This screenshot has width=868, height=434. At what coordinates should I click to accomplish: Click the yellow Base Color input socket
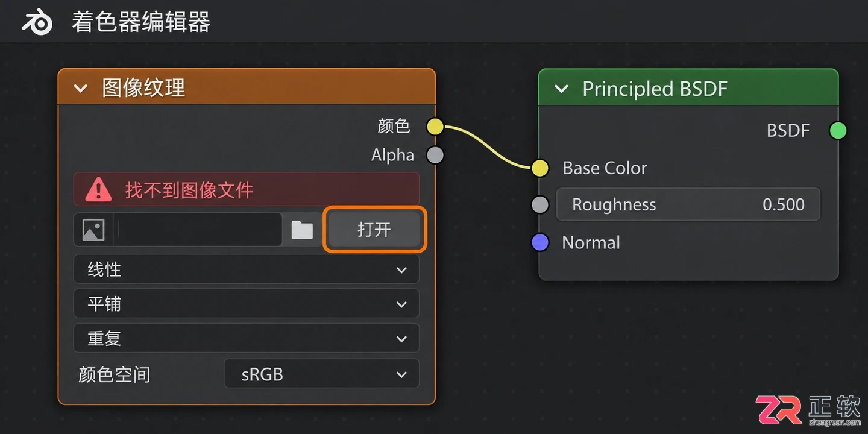[x=540, y=168]
